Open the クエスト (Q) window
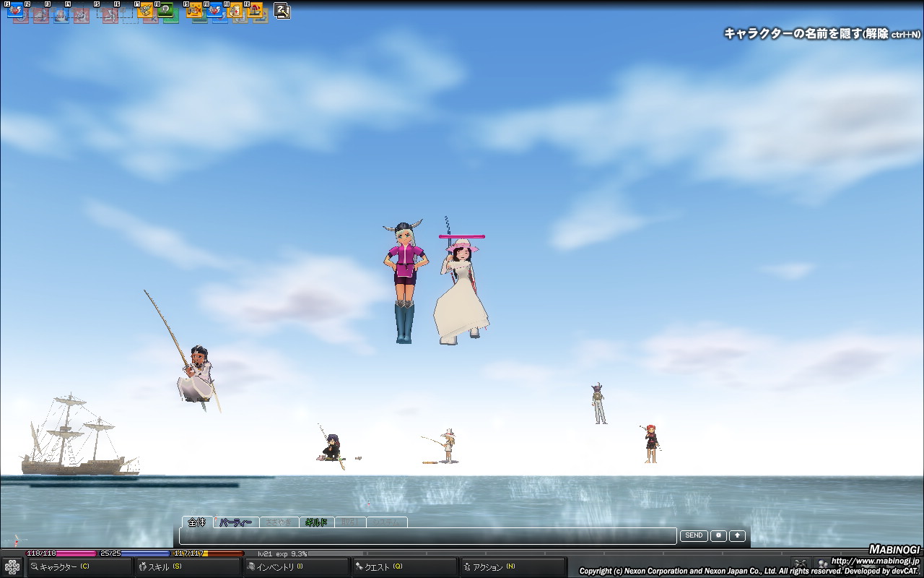Screen dimensions: 924x578 click(x=404, y=567)
